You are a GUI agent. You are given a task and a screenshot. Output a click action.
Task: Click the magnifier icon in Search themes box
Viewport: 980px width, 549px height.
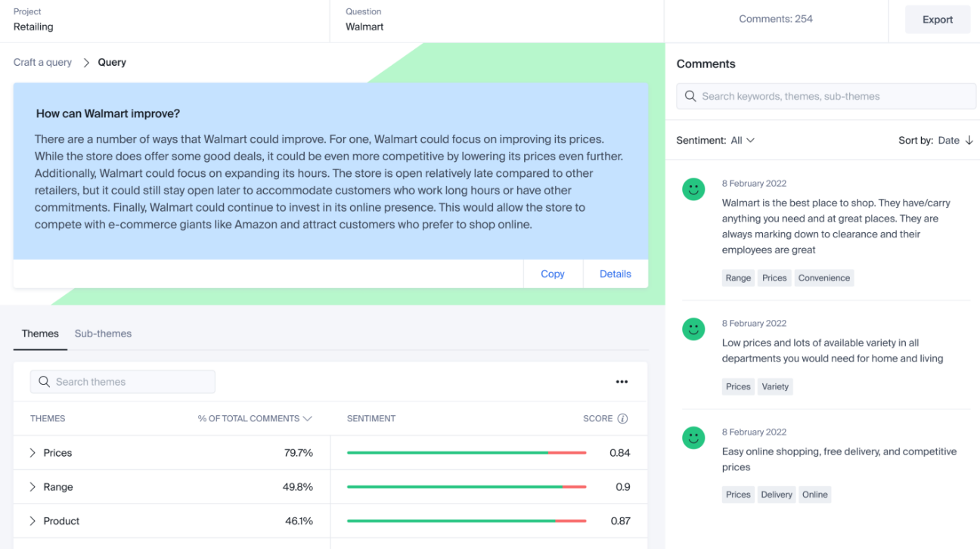(44, 382)
